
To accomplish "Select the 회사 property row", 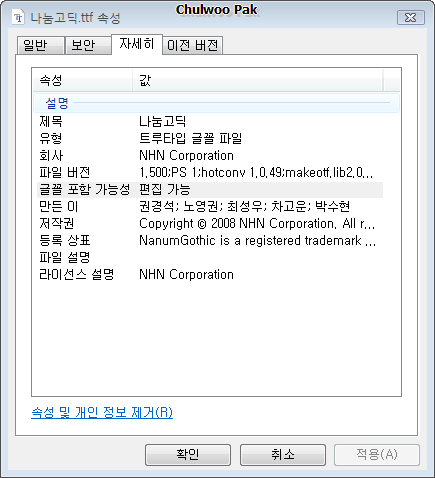I will [x=210, y=155].
